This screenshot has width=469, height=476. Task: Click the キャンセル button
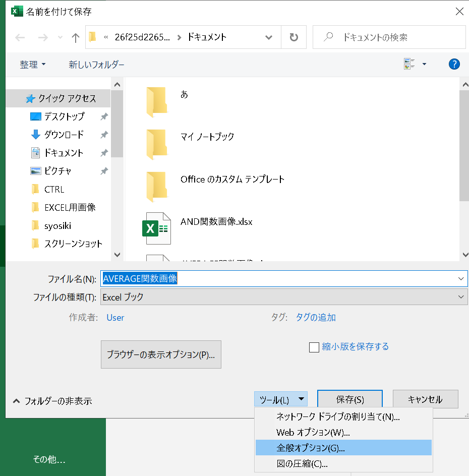(425, 399)
